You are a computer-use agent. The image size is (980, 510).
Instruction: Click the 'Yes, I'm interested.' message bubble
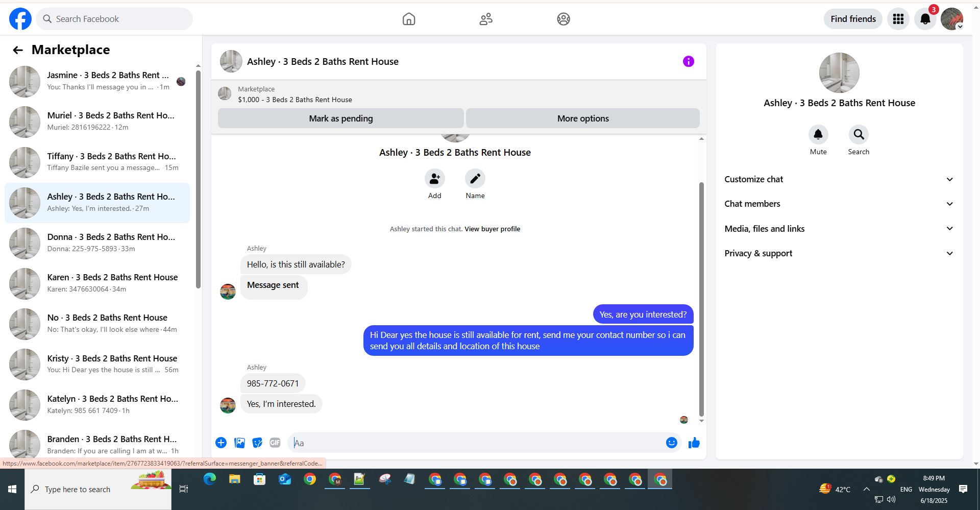point(281,404)
